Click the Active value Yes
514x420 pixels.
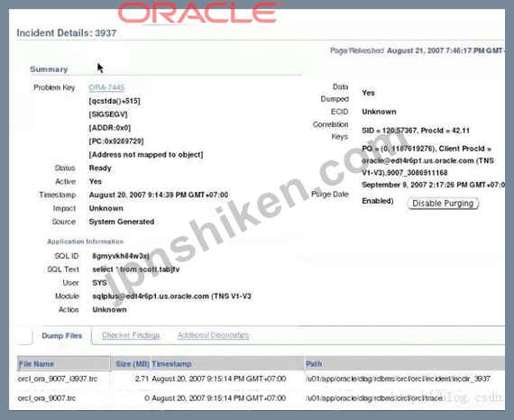(95, 181)
